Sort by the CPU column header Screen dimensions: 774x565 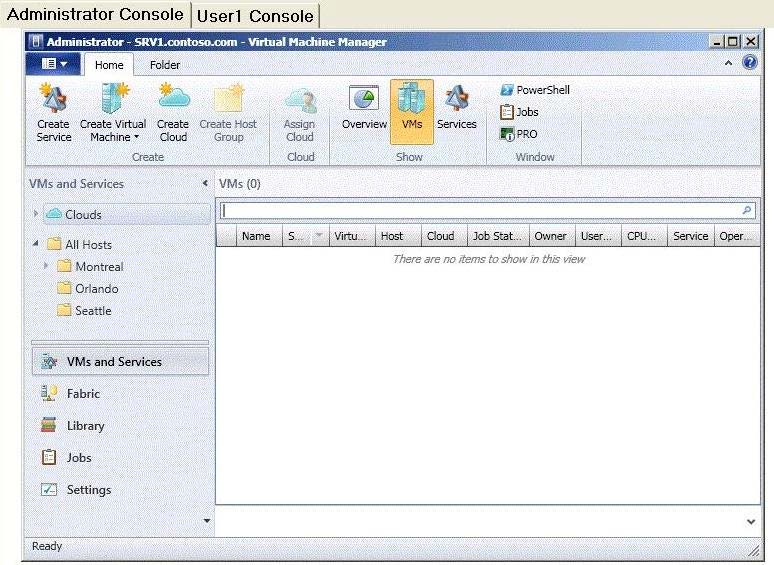(644, 236)
